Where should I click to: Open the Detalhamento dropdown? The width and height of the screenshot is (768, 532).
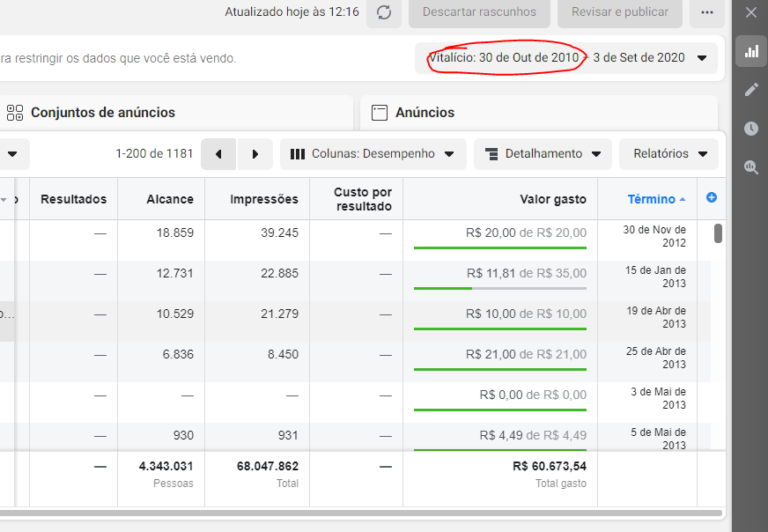point(543,154)
